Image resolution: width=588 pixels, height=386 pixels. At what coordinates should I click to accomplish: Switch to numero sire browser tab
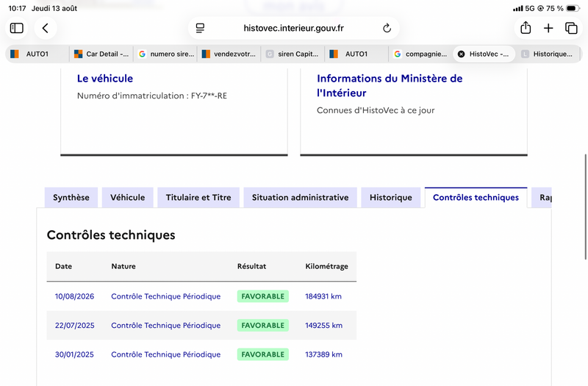165,54
